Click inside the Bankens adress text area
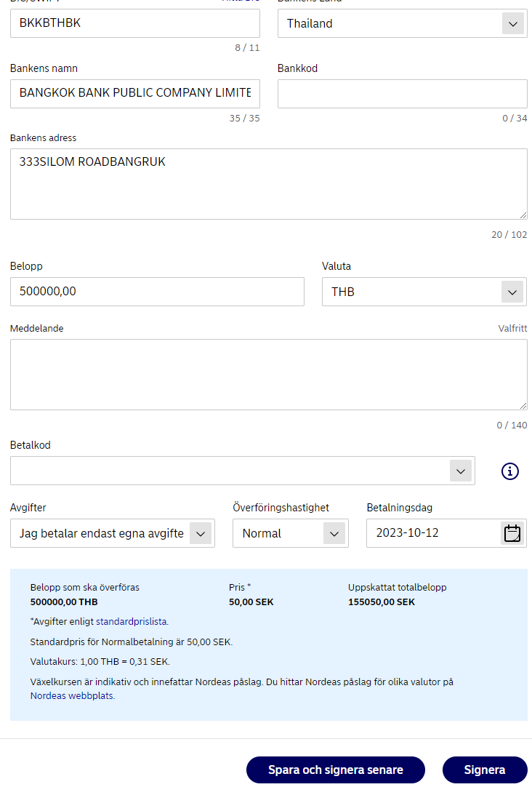532x787 pixels. (x=268, y=184)
